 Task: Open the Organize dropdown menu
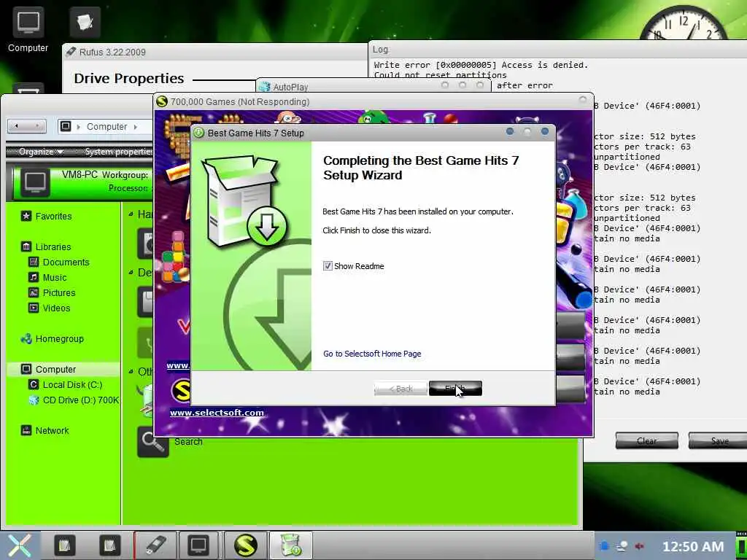click(x=41, y=152)
